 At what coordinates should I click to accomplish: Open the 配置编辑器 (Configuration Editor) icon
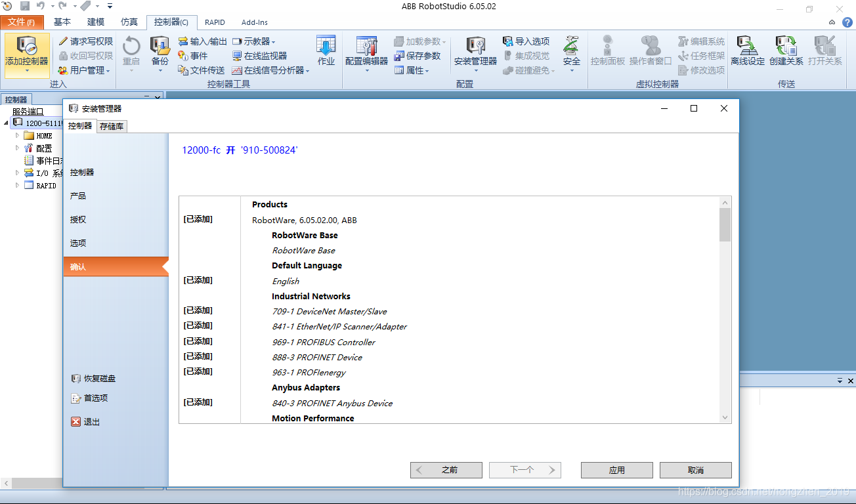click(366, 46)
